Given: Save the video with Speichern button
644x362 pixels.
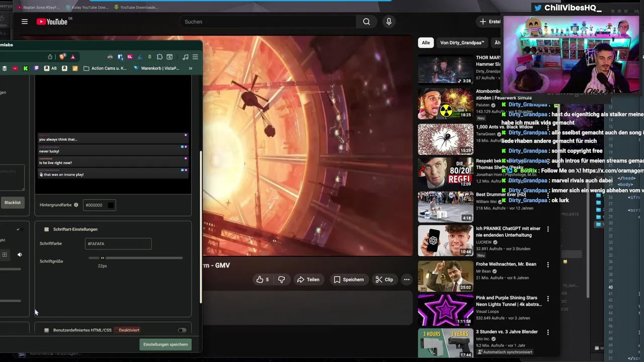Looking at the screenshot, I should point(349,280).
